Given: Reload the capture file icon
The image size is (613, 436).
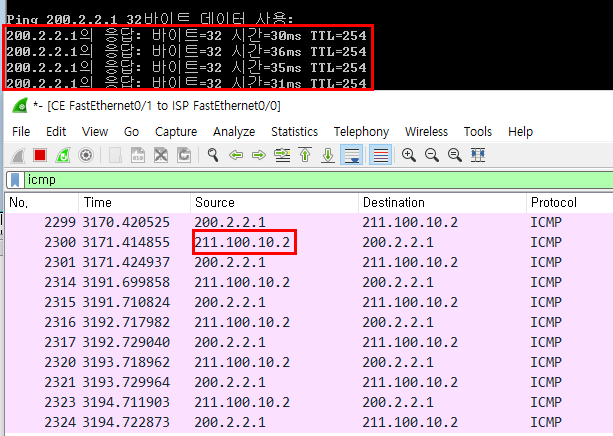Looking at the screenshot, I should pyautogui.click(x=184, y=155).
